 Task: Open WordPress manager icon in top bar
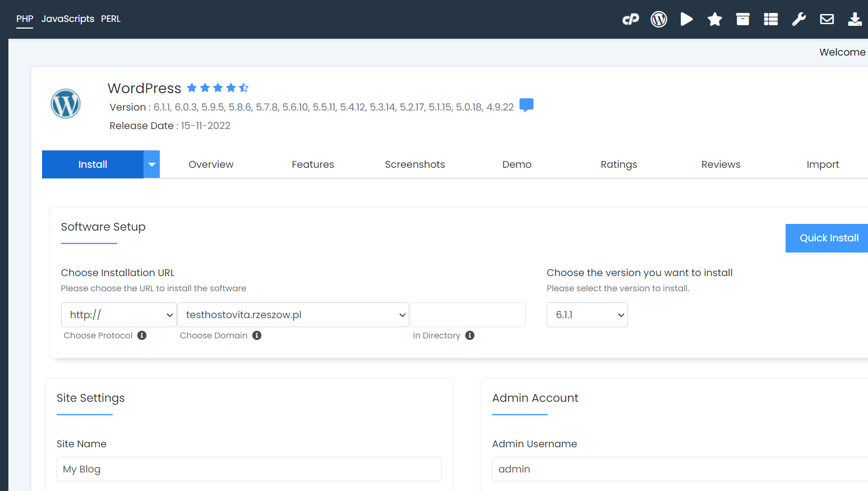pyautogui.click(x=659, y=20)
